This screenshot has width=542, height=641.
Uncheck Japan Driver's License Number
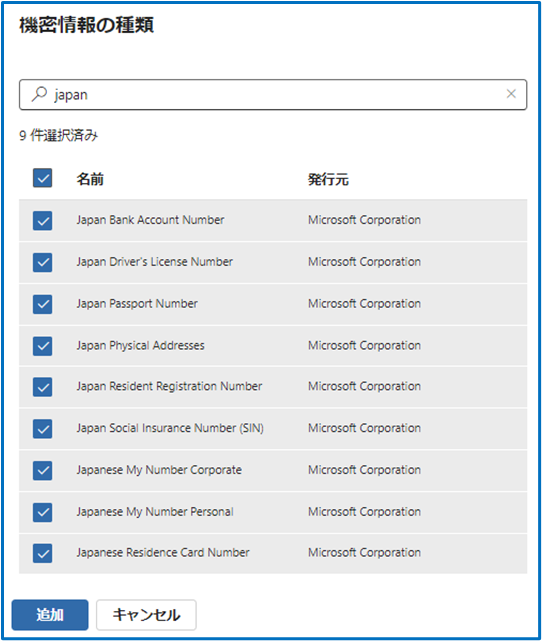click(x=43, y=262)
